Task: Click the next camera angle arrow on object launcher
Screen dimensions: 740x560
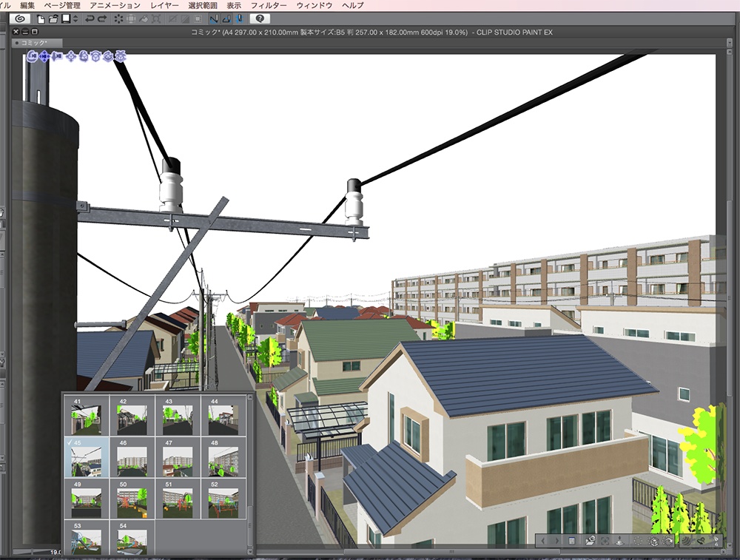Action: pyautogui.click(x=557, y=541)
